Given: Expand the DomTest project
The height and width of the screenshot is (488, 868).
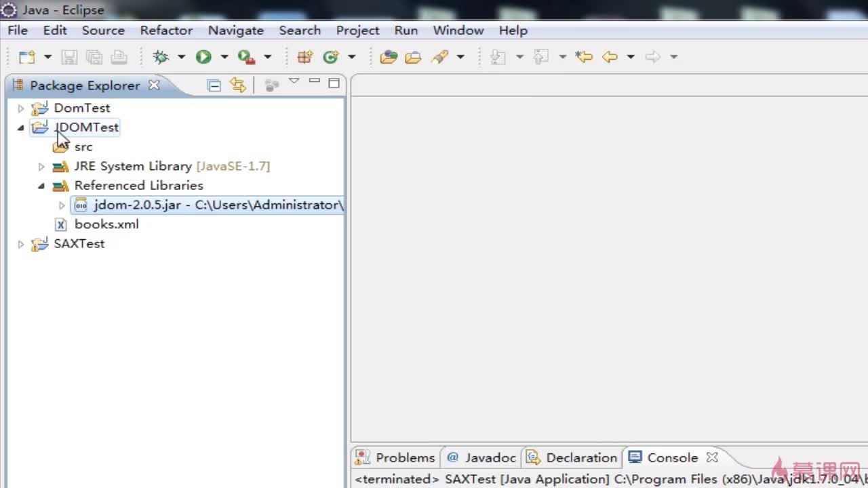Looking at the screenshot, I should pyautogui.click(x=20, y=108).
